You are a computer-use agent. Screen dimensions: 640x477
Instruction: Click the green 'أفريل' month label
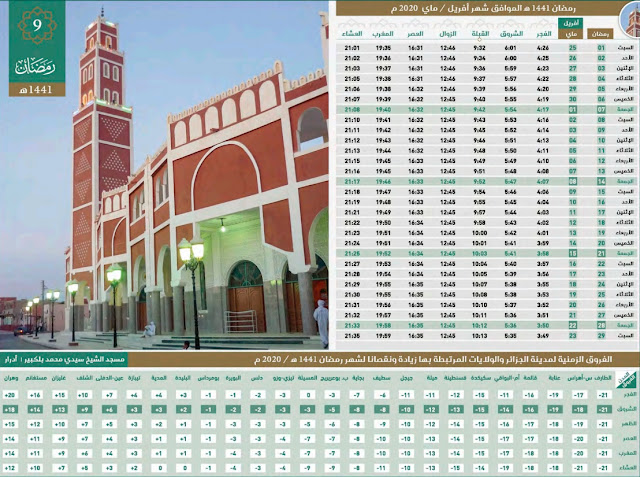[x=570, y=23]
